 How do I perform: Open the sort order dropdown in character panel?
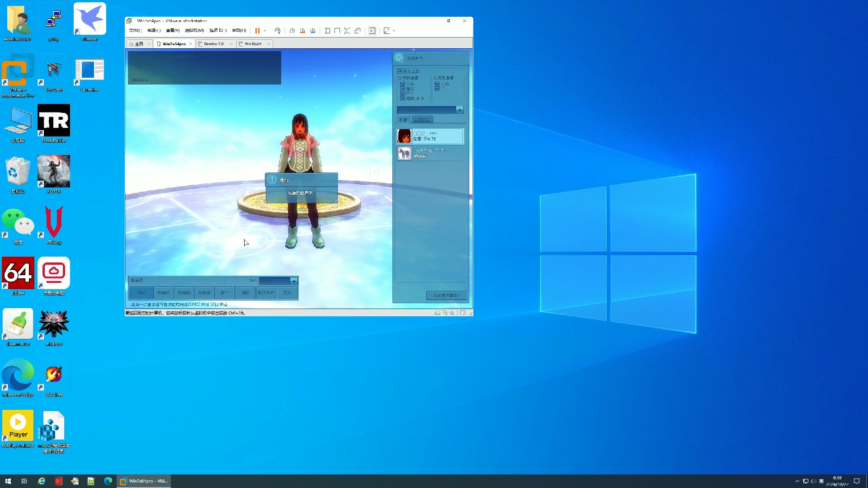(x=460, y=110)
